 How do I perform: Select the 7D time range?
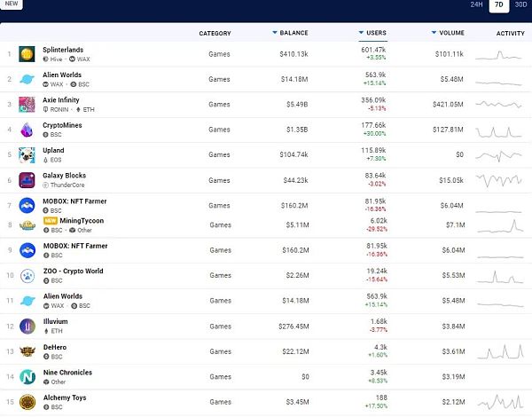coord(498,5)
